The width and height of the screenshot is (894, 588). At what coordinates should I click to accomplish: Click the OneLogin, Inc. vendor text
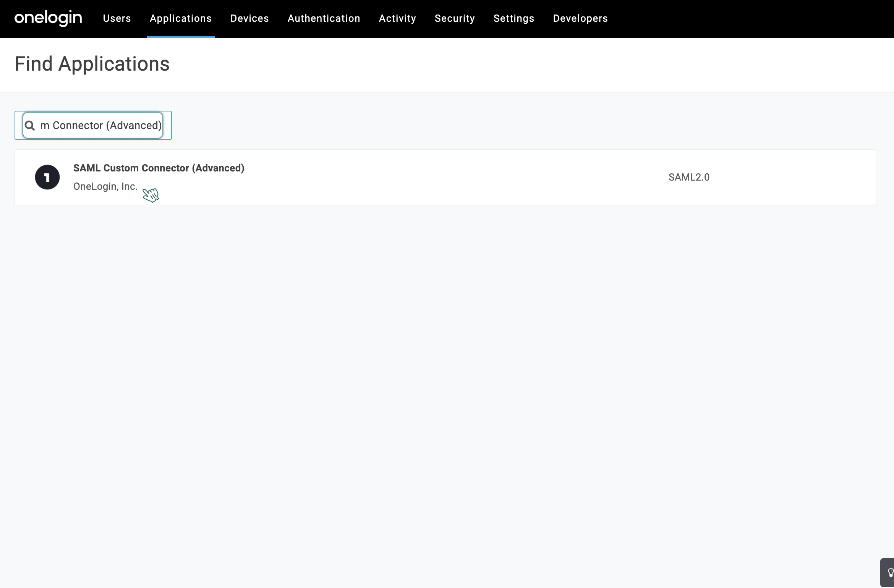[105, 186]
